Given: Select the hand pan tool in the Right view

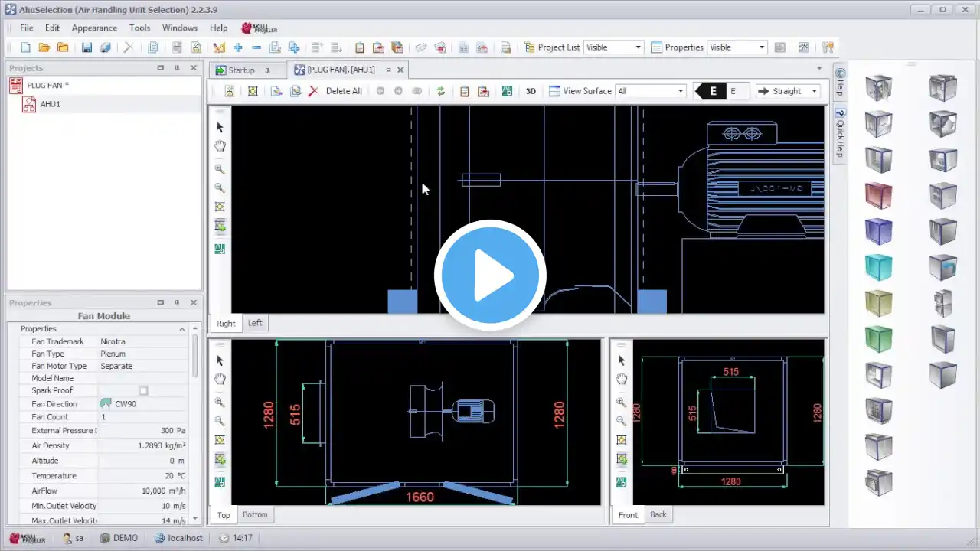Looking at the screenshot, I should [220, 146].
